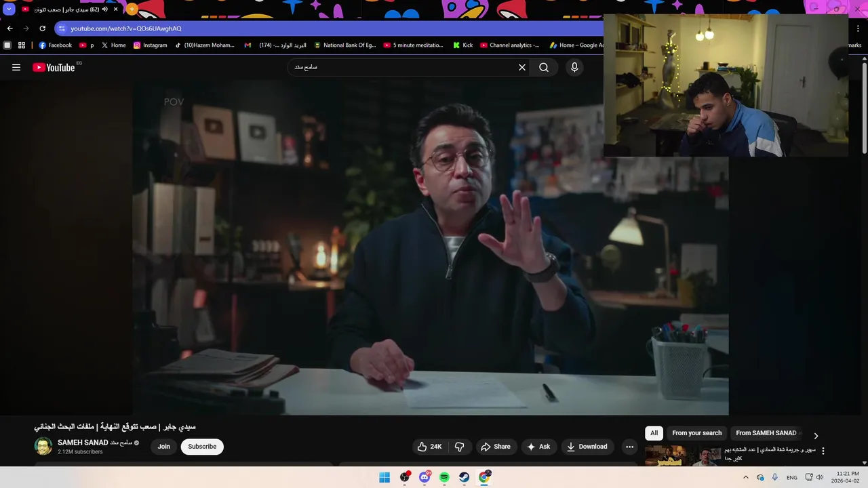This screenshot has width=868, height=488.
Task: Open a new browser tab
Action: [x=132, y=9]
